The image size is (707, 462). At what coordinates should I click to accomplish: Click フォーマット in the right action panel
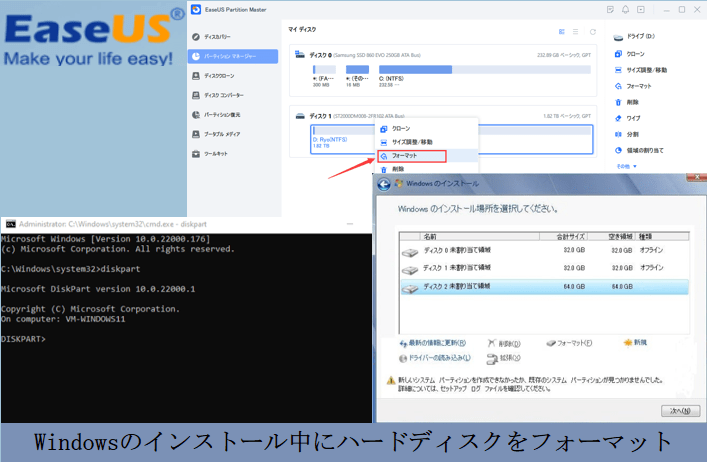pos(634,86)
